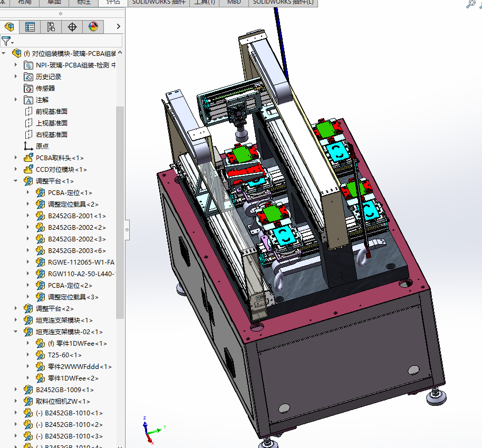Viewport: 482px width, 448px height.
Task: Expand the RGWE-112065-W1-FA node
Action: [27, 262]
